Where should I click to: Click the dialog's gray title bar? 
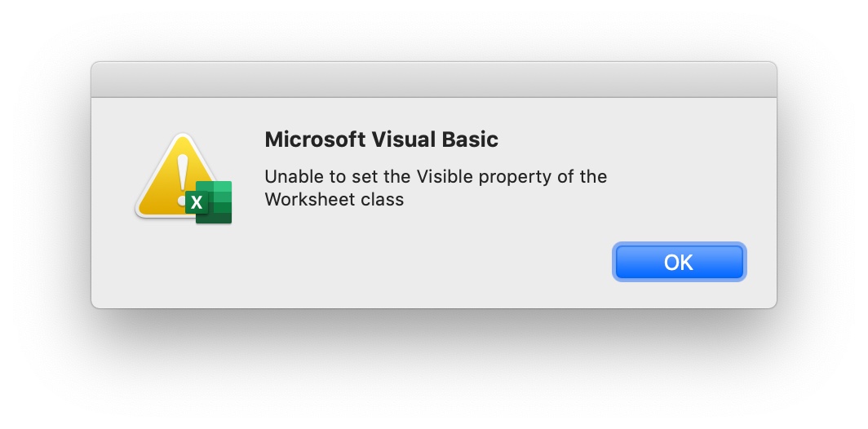tap(434, 80)
